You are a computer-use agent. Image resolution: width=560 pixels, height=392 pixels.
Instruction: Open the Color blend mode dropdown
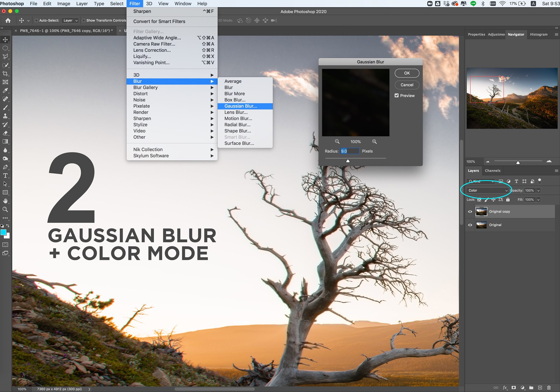pyautogui.click(x=488, y=190)
